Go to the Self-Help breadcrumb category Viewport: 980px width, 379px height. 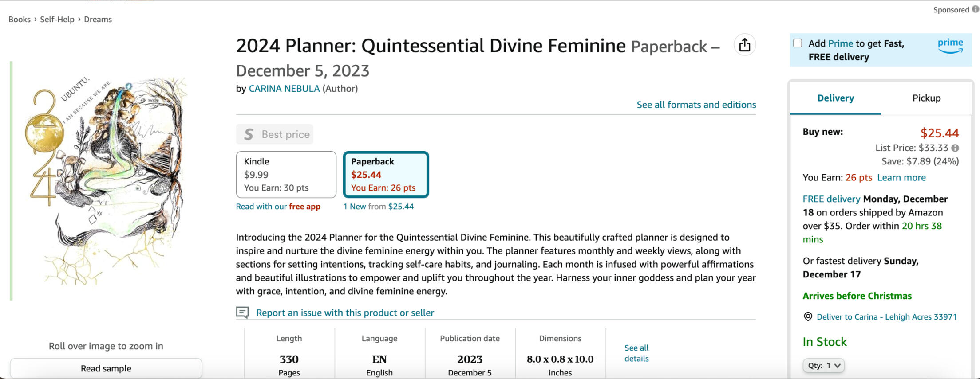click(57, 20)
